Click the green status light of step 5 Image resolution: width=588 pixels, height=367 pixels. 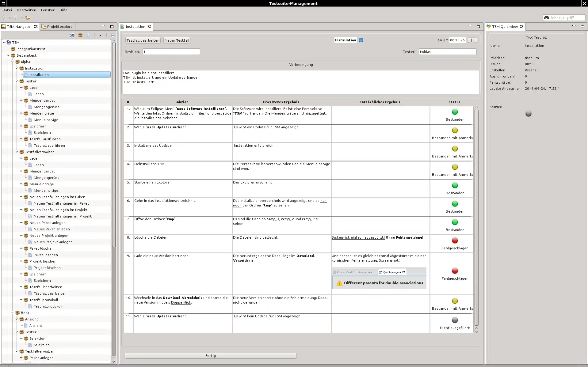[455, 185]
